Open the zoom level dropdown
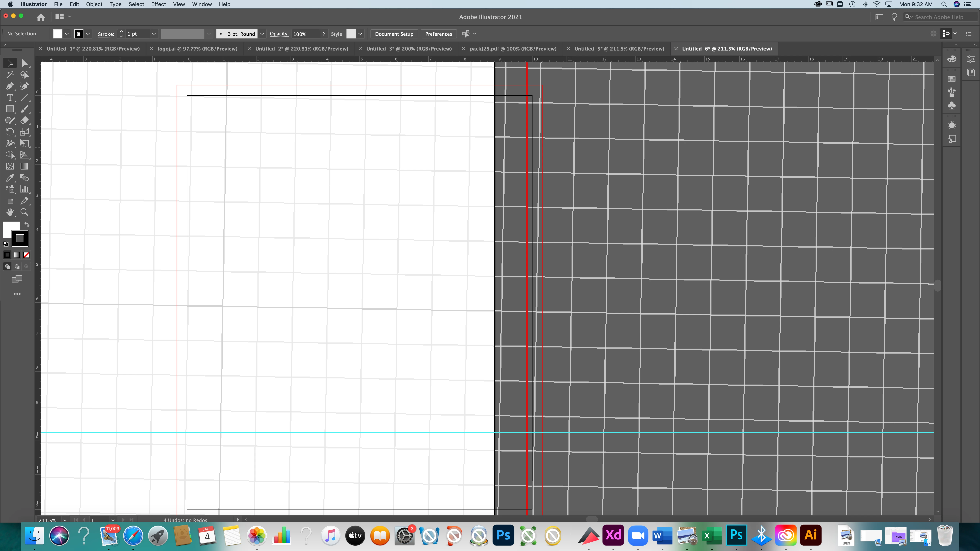 (65, 520)
